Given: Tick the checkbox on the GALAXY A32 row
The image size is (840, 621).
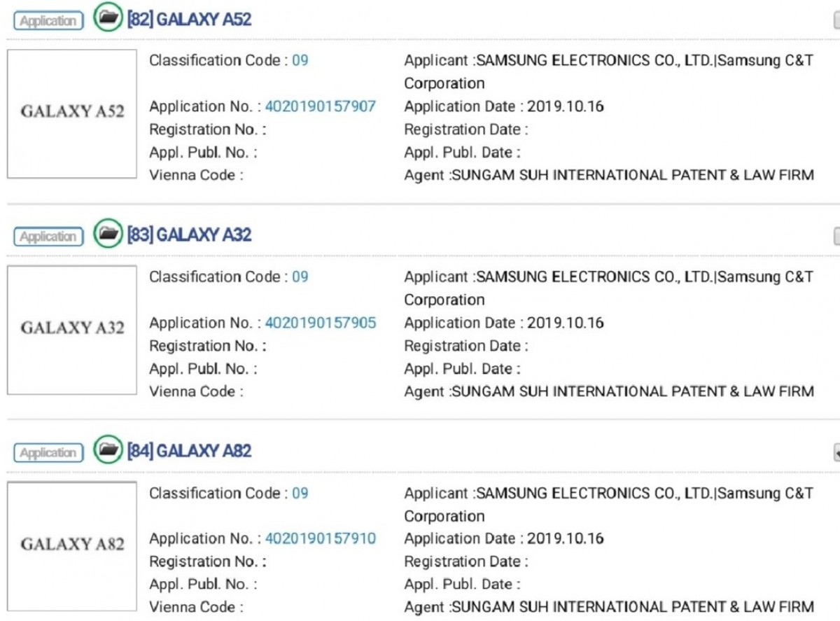Looking at the screenshot, I should 836,237.
